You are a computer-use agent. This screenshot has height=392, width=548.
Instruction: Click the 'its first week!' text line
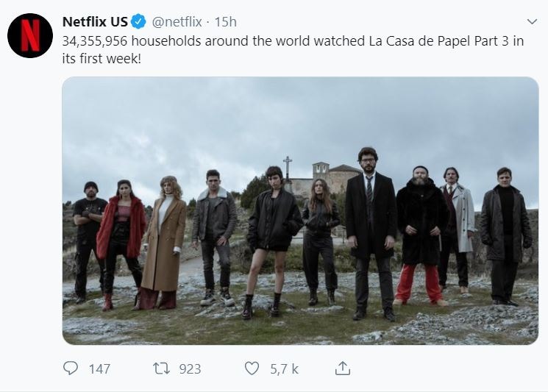click(102, 58)
